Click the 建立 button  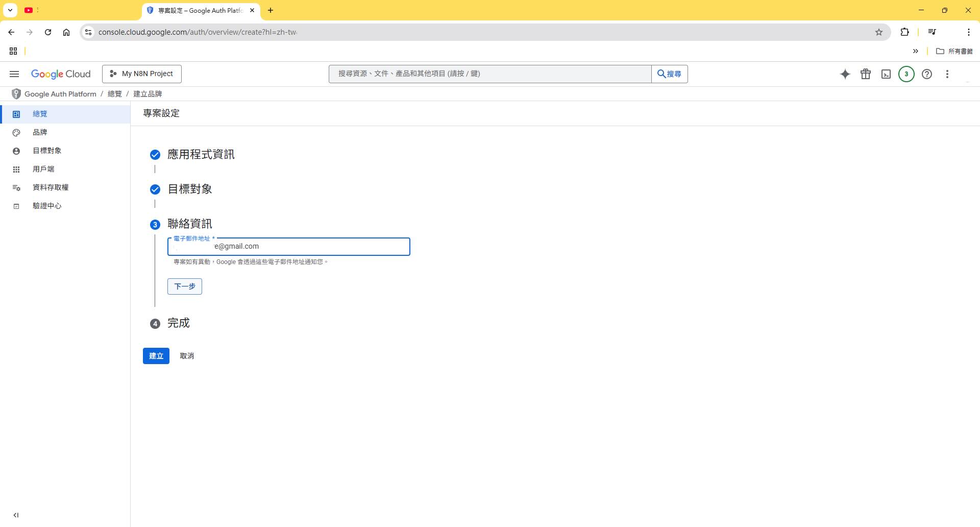coord(156,356)
